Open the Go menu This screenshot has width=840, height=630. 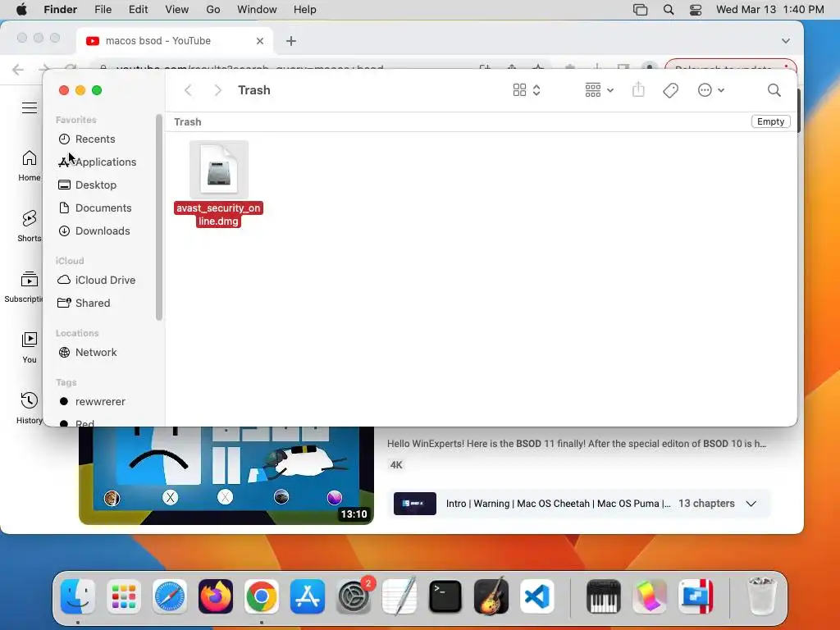[x=213, y=10]
